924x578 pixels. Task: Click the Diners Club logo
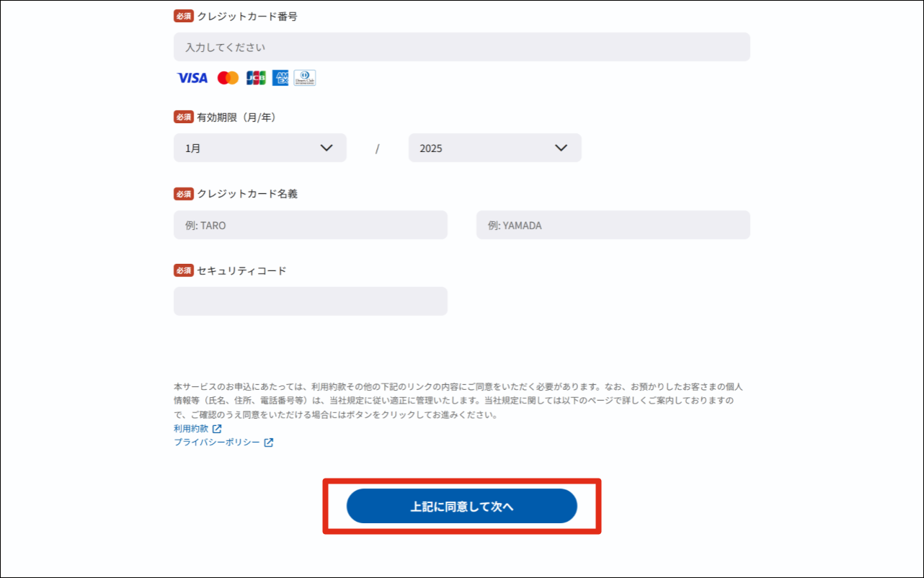[x=305, y=78]
